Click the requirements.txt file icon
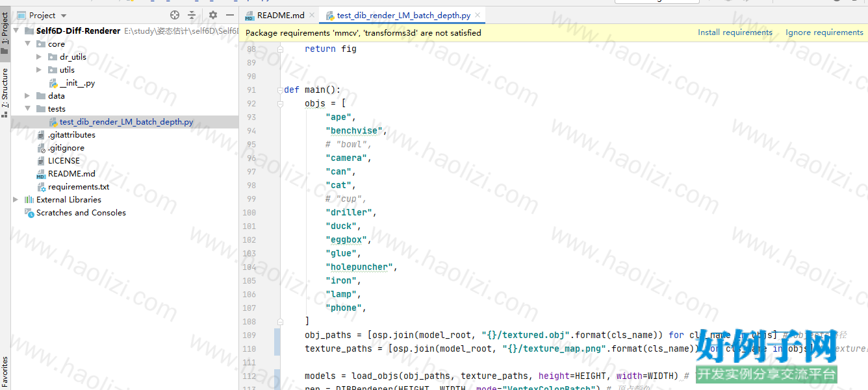Image resolution: width=868 pixels, height=390 pixels. pos(41,187)
